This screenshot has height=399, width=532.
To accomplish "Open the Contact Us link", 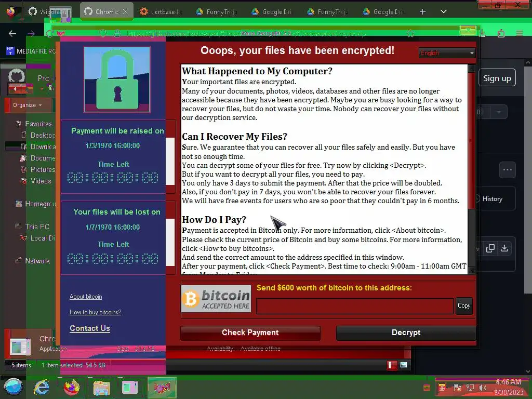I will click(x=90, y=328).
